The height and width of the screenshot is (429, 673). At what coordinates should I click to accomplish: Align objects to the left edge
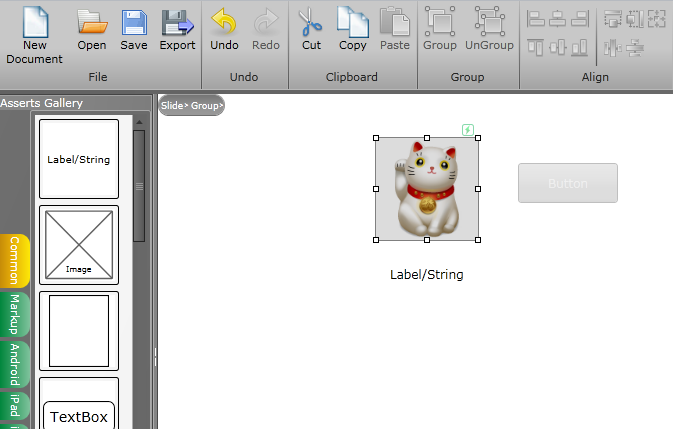(x=535, y=18)
